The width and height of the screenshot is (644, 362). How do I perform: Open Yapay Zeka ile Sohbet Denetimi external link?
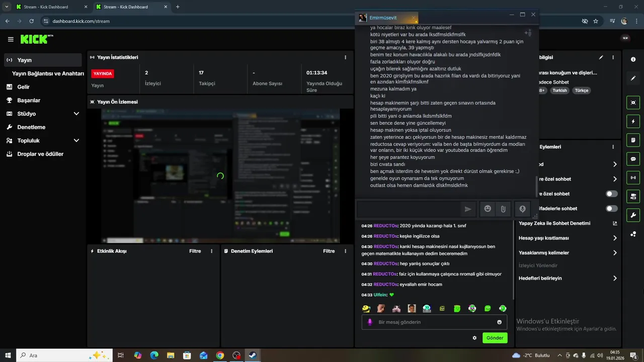coord(615,223)
